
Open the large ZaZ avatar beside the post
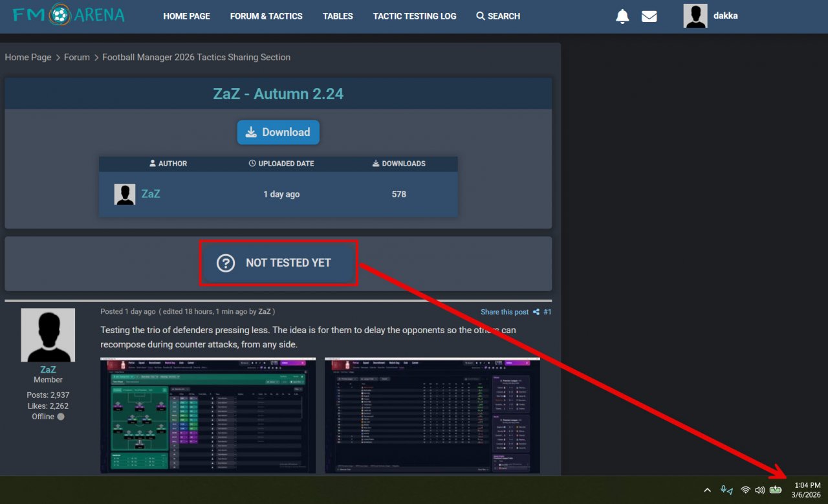point(48,335)
